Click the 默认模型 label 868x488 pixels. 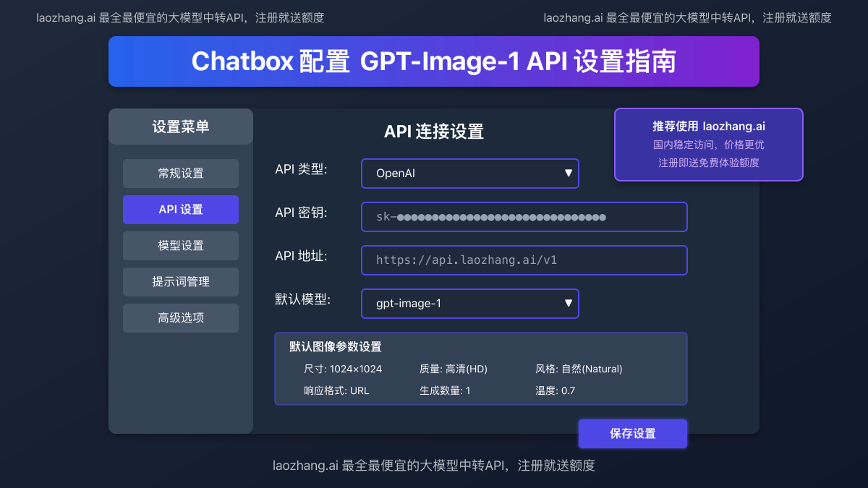tap(303, 299)
